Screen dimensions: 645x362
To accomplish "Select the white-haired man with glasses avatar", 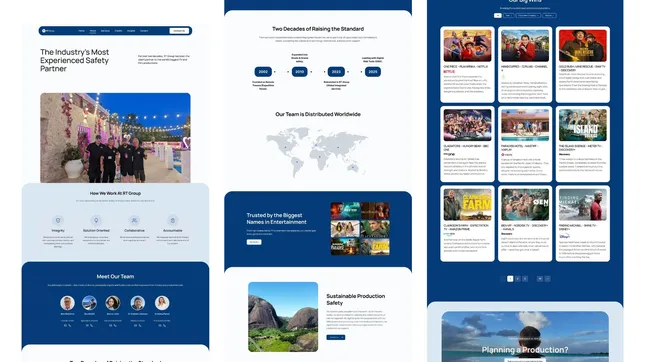I will (x=67, y=303).
